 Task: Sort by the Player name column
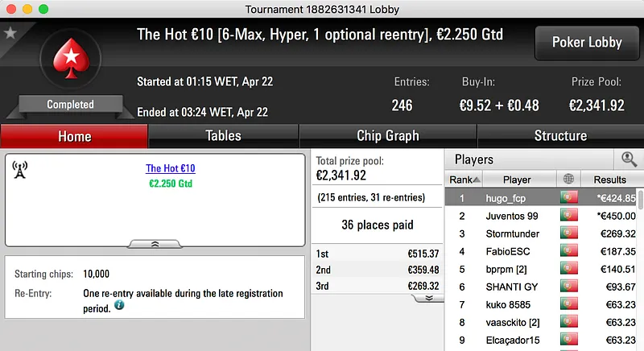click(x=517, y=180)
